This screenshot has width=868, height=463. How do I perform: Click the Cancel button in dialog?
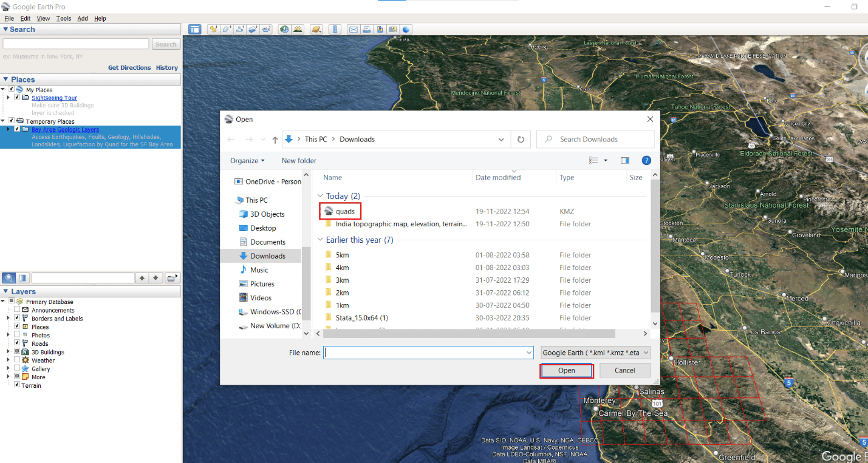[x=624, y=370]
